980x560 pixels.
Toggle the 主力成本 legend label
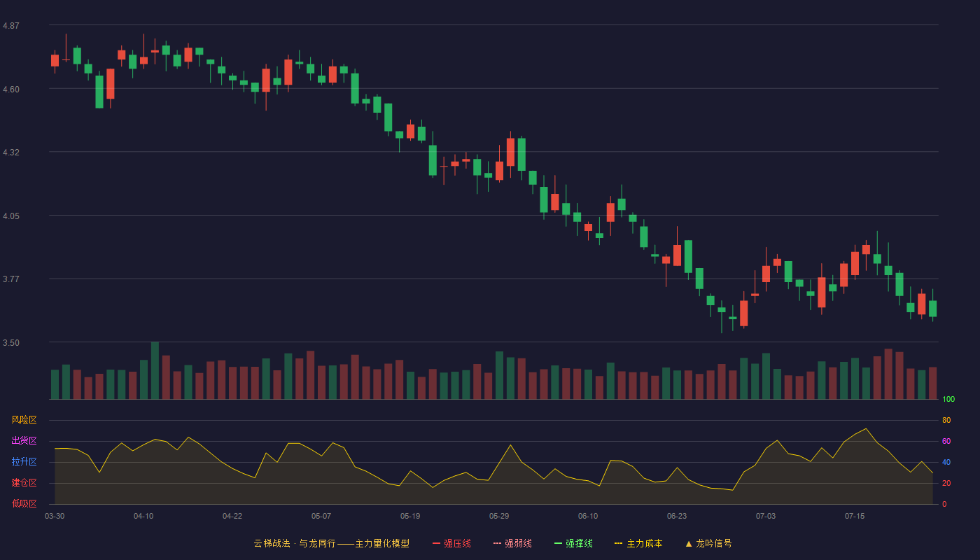[x=644, y=543]
